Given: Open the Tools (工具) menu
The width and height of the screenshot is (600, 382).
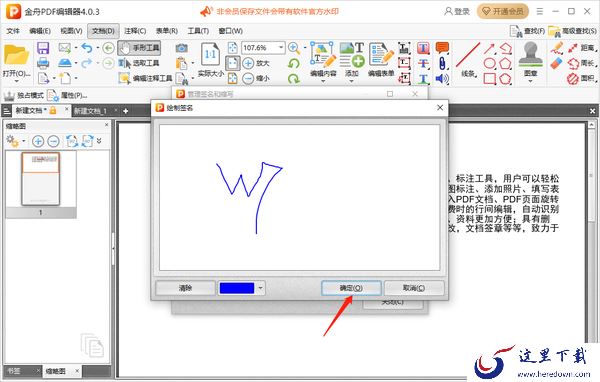Looking at the screenshot, I should (198, 31).
